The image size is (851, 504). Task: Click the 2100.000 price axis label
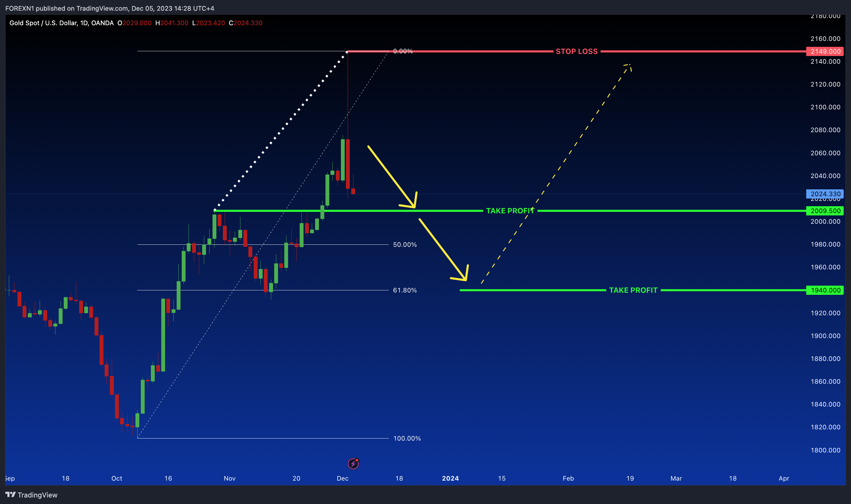point(825,107)
